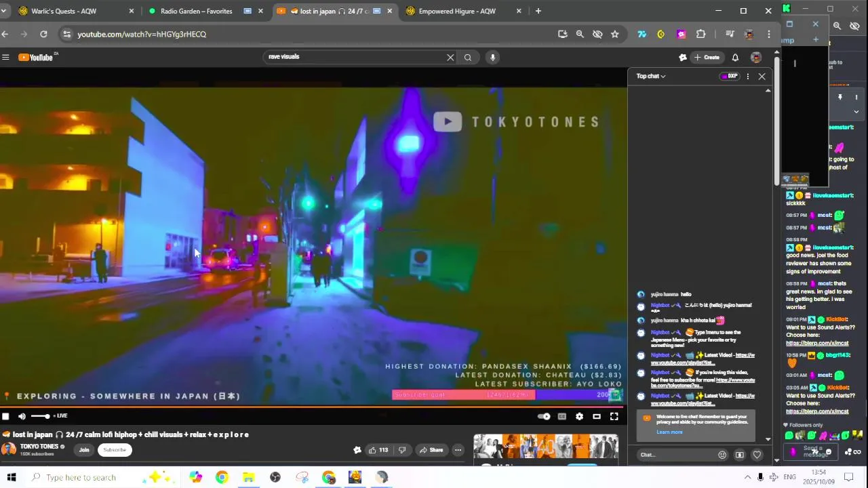Screen dimensions: 868x488
Task: Show hidden system tray icons chevron
Action: (x=747, y=477)
